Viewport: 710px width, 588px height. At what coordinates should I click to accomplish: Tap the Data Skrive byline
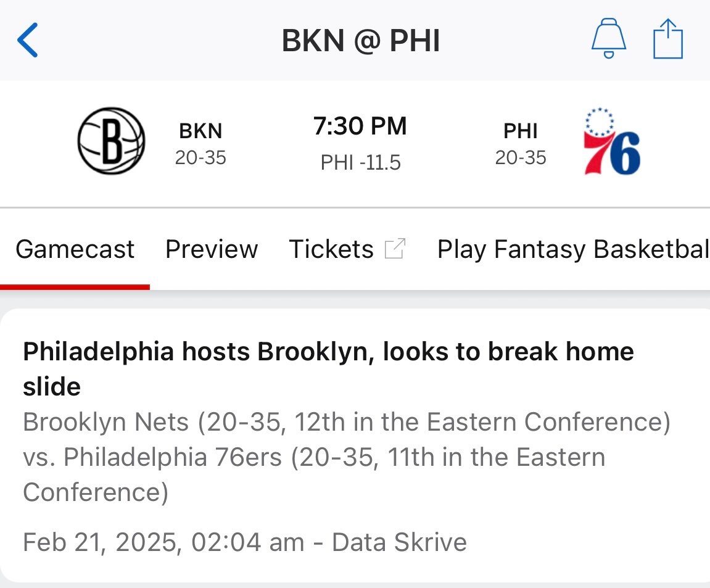(399, 542)
